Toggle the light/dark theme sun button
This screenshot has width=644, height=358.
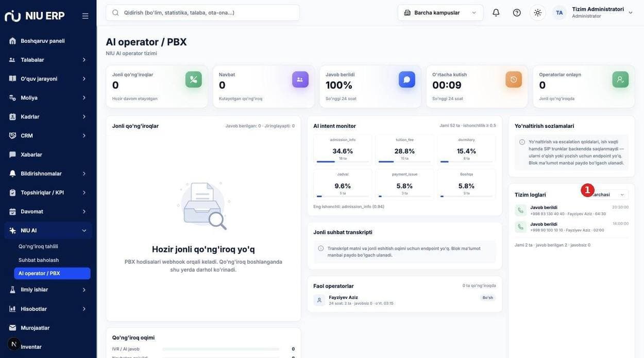[x=538, y=12]
